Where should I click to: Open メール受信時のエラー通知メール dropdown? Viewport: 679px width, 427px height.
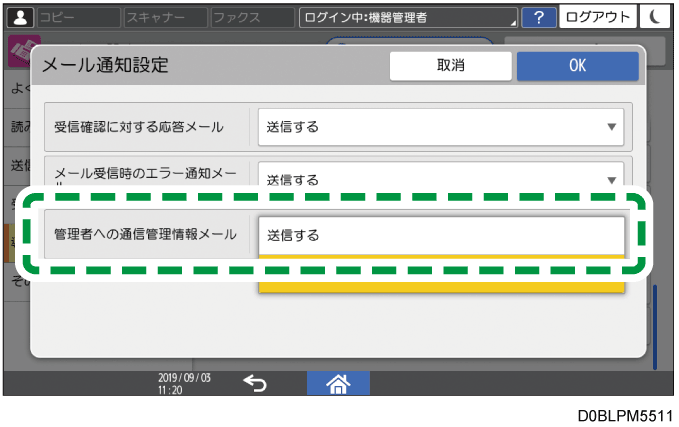coord(441,176)
